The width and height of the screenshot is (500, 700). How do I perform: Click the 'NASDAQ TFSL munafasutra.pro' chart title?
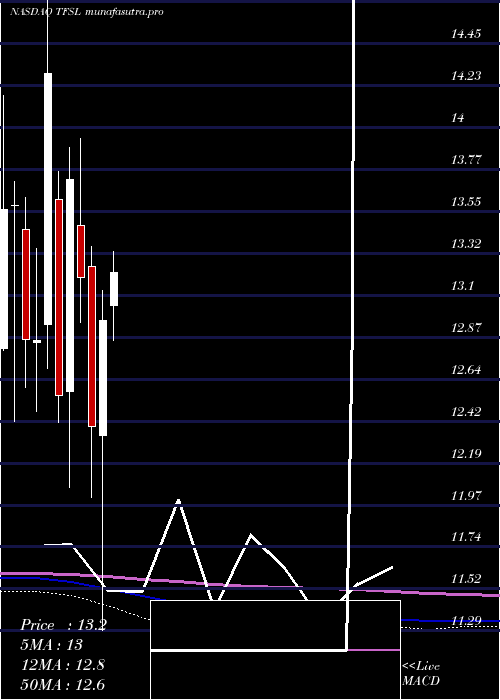click(x=87, y=12)
